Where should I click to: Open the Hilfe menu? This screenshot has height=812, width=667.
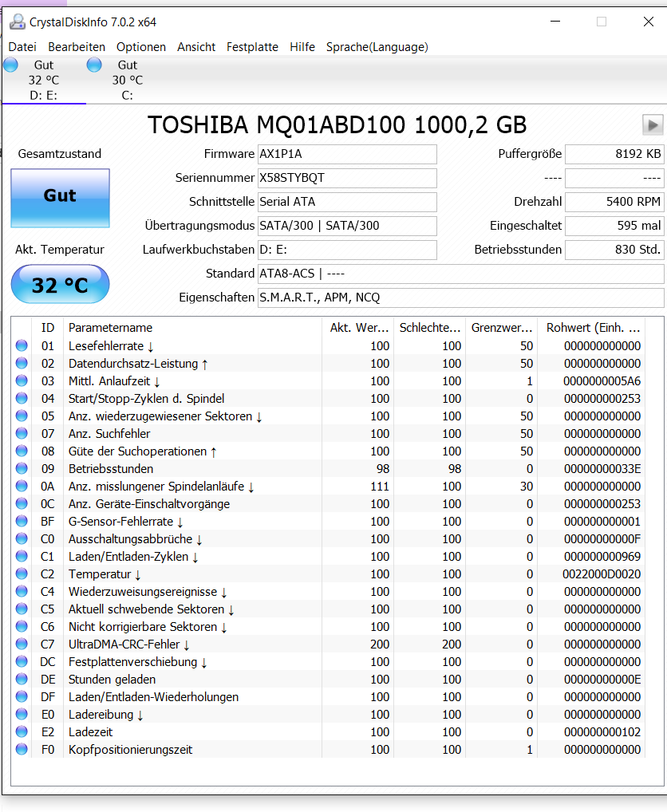click(302, 47)
